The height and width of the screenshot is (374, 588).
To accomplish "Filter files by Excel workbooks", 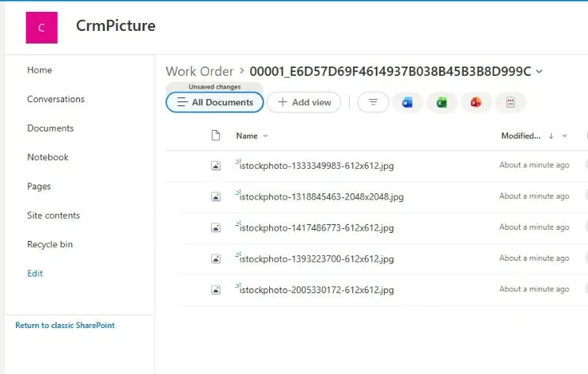I will click(442, 102).
